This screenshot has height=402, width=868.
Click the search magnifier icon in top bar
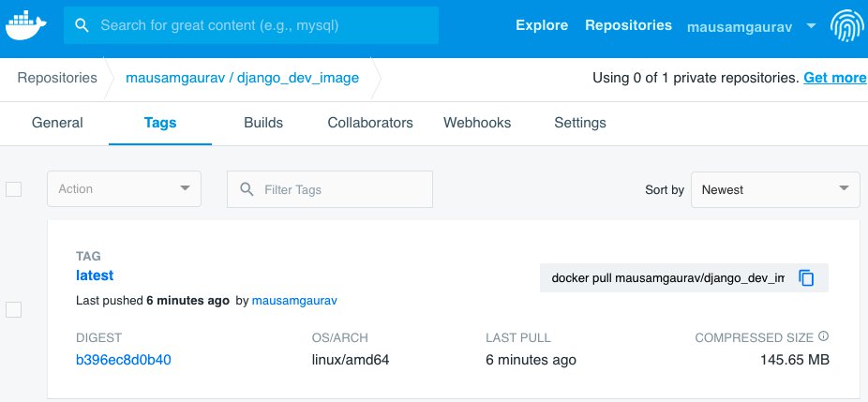click(82, 25)
